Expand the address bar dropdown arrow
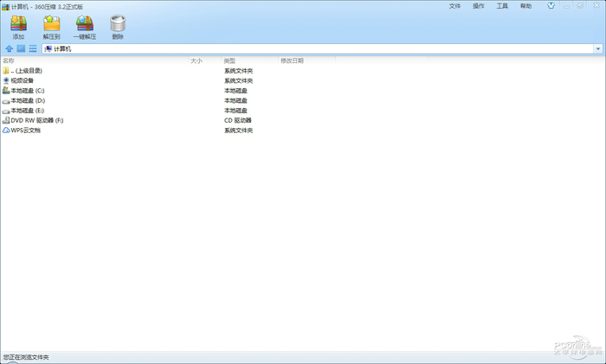Image resolution: width=606 pixels, height=364 pixels. coord(598,48)
